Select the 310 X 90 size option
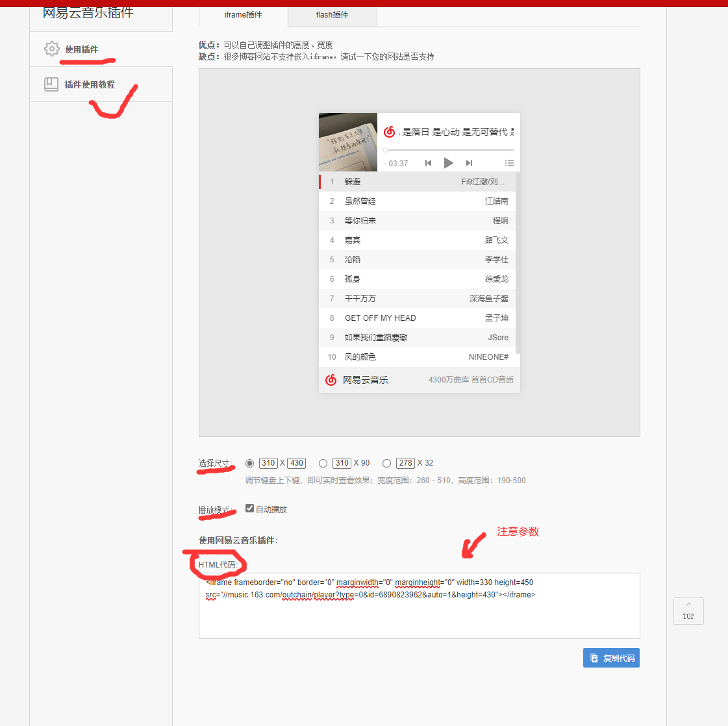 tap(323, 463)
